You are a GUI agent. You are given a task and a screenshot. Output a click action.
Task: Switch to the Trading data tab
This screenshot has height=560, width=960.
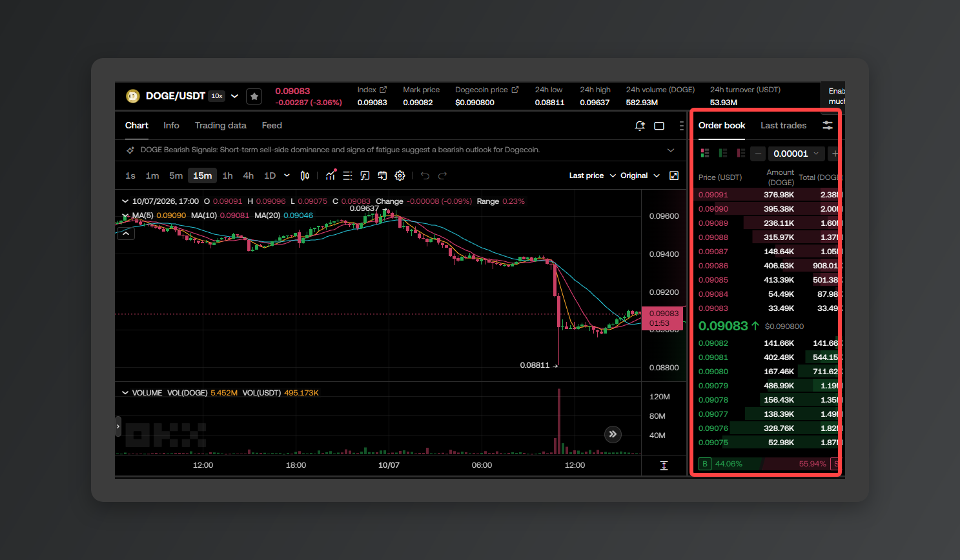220,125
